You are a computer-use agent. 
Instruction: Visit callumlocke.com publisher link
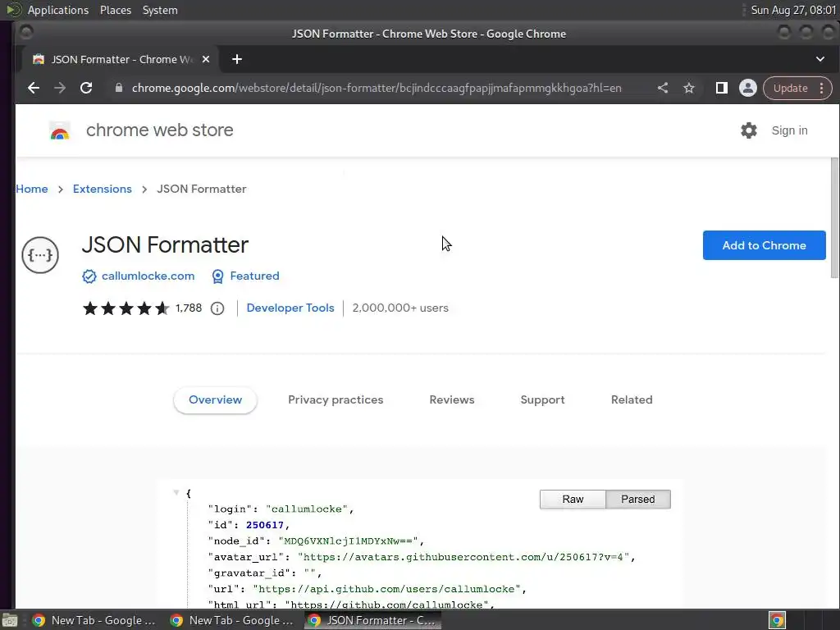click(x=148, y=276)
